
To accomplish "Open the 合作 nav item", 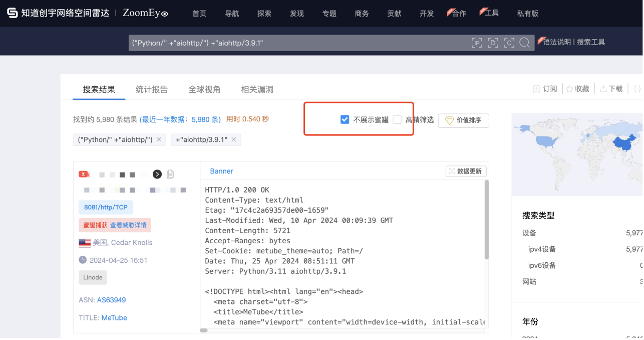I will point(459,14).
